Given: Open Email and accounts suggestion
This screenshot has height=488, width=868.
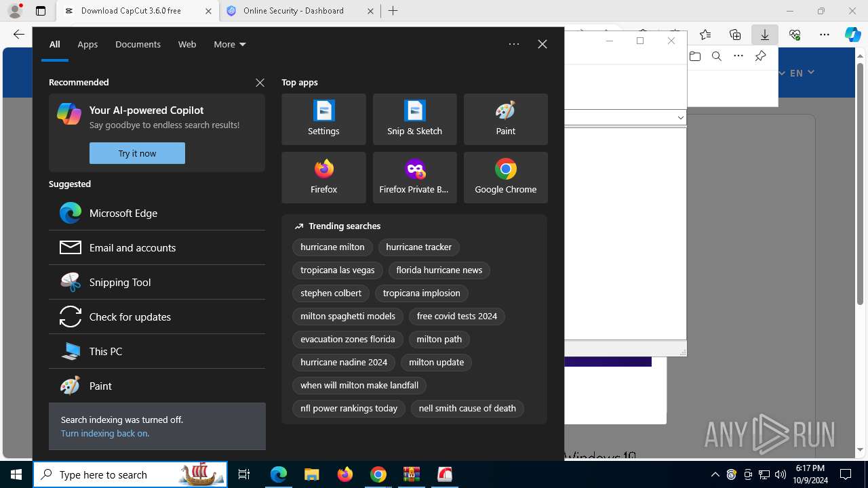Looking at the screenshot, I should 157,247.
